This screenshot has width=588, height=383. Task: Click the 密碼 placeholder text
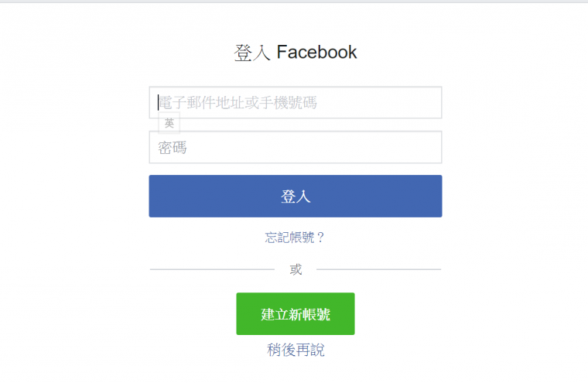click(x=172, y=148)
